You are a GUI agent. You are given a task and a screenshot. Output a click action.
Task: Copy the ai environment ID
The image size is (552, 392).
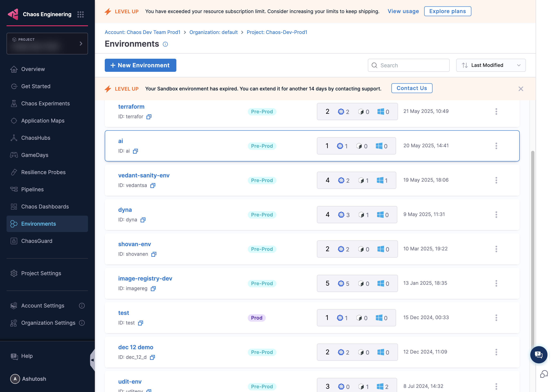click(135, 151)
